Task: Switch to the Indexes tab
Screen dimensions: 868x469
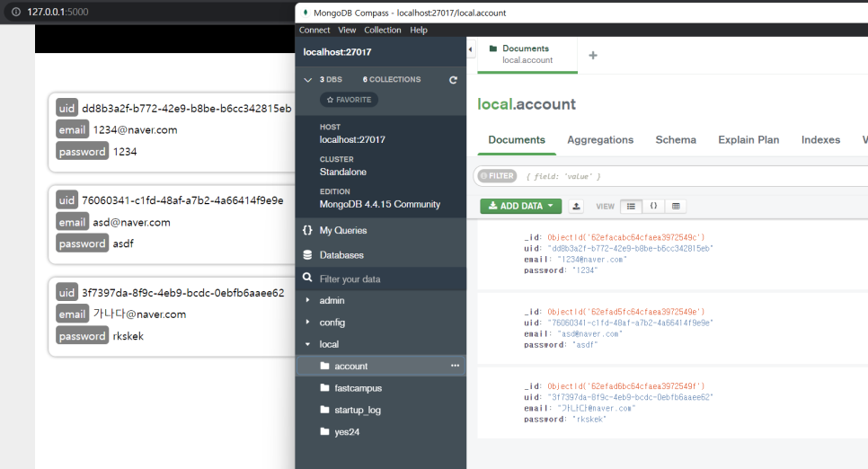Action: [820, 139]
